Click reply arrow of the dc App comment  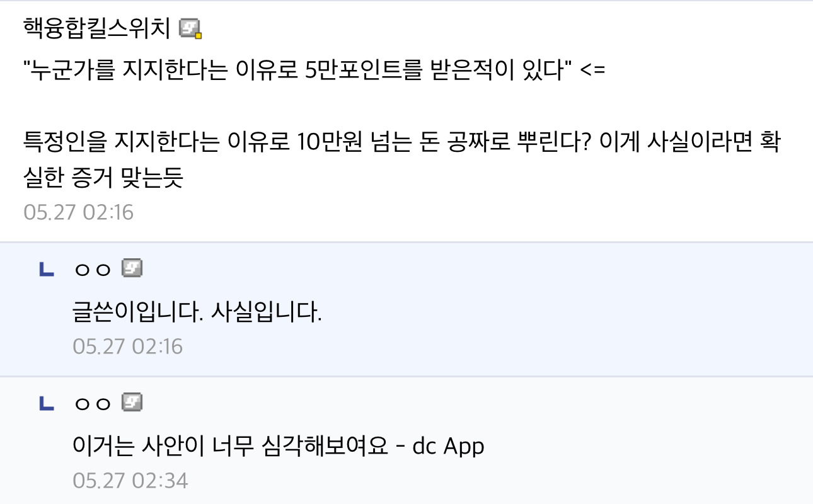[x=47, y=404]
